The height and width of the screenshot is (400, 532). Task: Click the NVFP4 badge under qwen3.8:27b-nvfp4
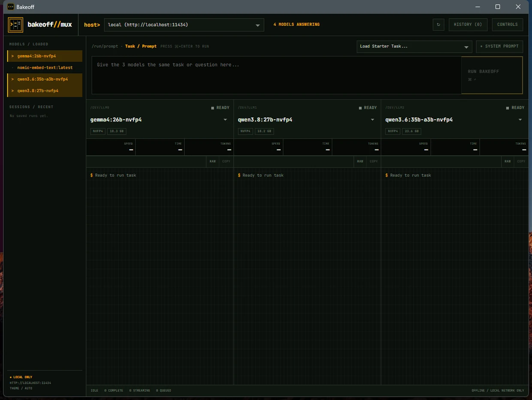click(x=245, y=131)
